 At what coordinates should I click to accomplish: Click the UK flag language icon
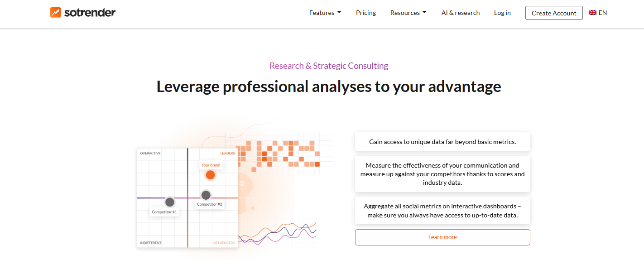(x=592, y=13)
